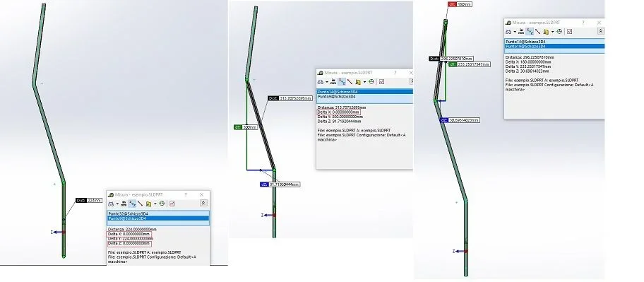Image resolution: width=644 pixels, height=282 pixels.
Task: Click help question mark in 313.70752695mm dialog
Action: click(x=395, y=73)
